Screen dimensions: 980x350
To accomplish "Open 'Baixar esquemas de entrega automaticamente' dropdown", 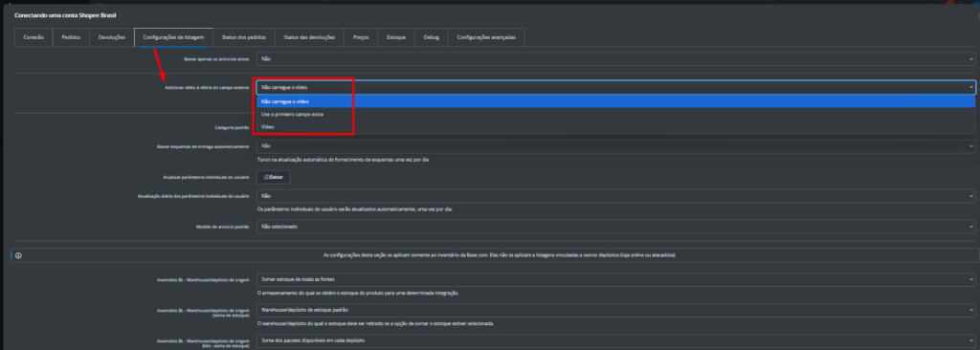I will [615, 146].
